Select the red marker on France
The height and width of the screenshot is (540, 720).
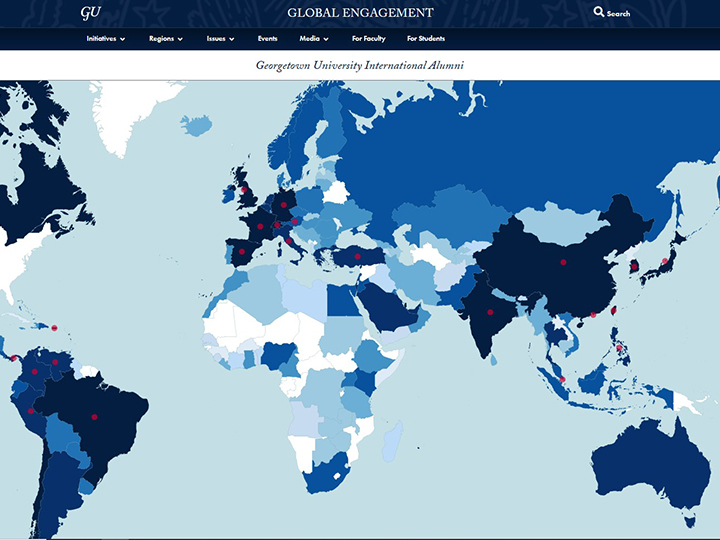coord(260,226)
